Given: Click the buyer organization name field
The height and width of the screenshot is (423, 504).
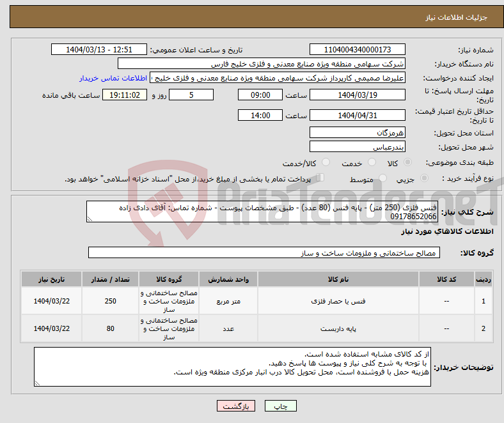Looking at the screenshot, I should click(x=262, y=64).
